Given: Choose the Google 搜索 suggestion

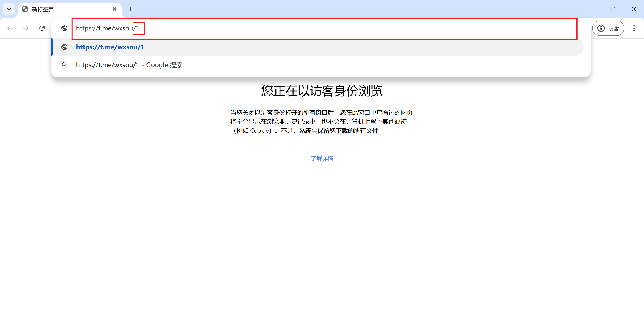Looking at the screenshot, I should (x=129, y=65).
